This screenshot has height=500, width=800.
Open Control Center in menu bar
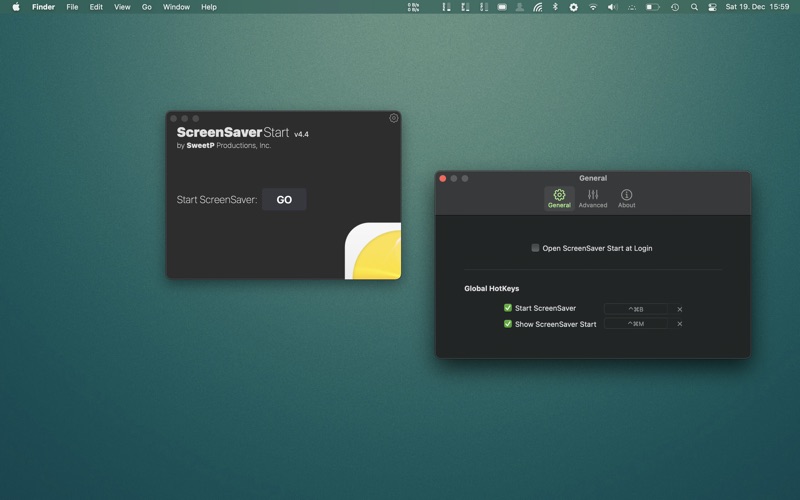tap(713, 7)
